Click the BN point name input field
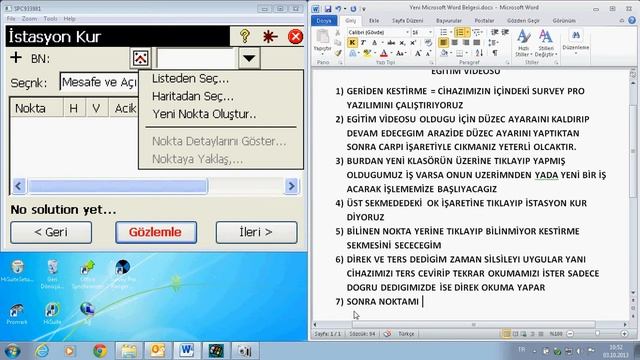Image resolution: width=640 pixels, height=360 pixels. coord(196,58)
